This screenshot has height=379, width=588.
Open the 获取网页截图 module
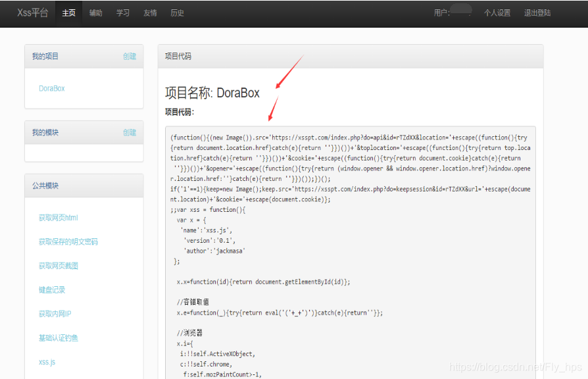pyautogui.click(x=58, y=266)
